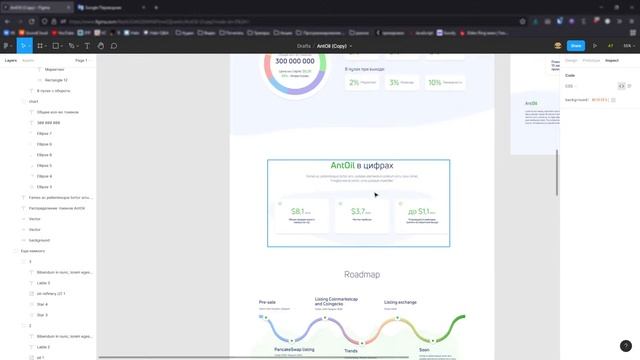
Task: Switch to the Design tab
Action: pos(571,60)
